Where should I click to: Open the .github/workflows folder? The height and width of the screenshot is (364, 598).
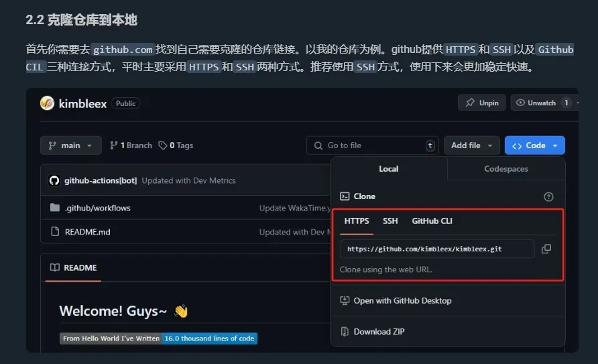(97, 208)
